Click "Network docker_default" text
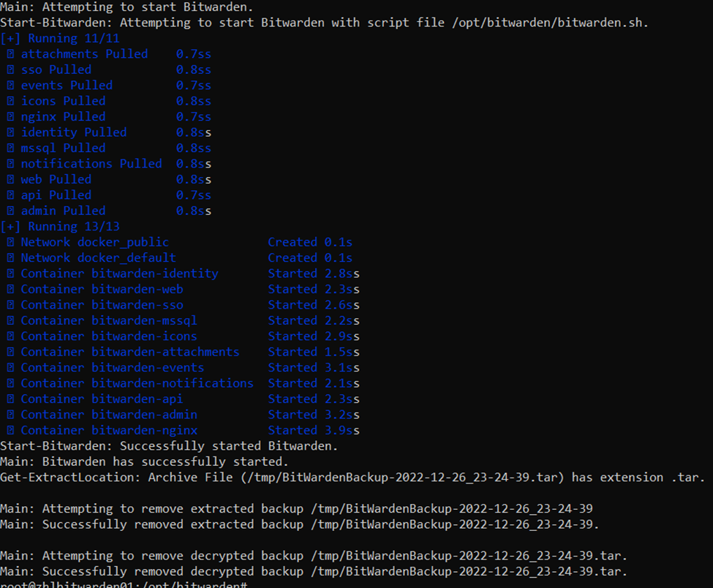Viewport: 713px width, 588px height. coord(98,258)
